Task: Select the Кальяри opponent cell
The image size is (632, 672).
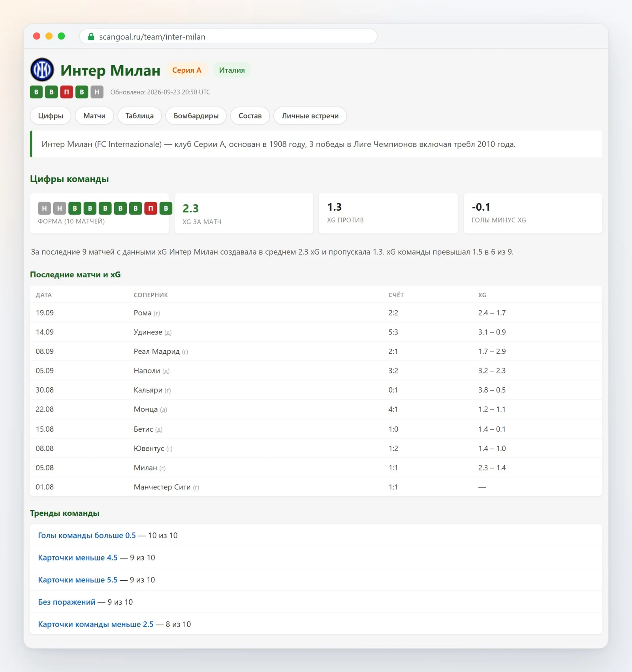Action: click(x=152, y=390)
